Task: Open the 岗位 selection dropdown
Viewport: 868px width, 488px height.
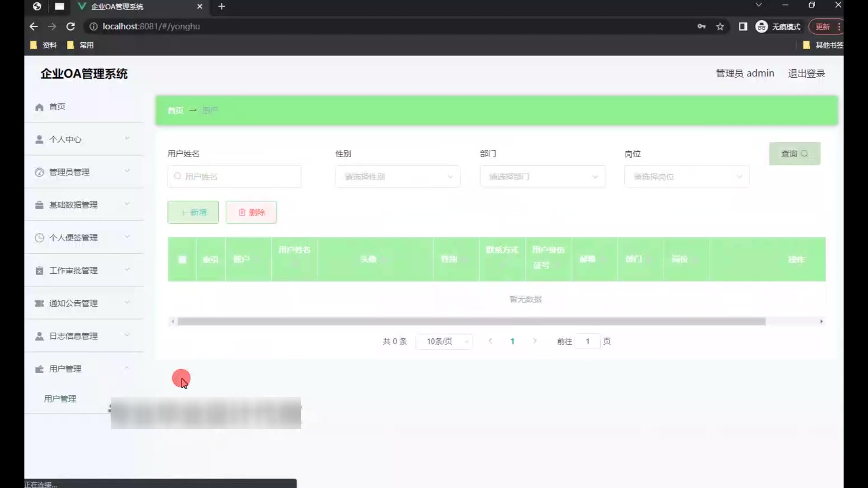Action: click(686, 177)
